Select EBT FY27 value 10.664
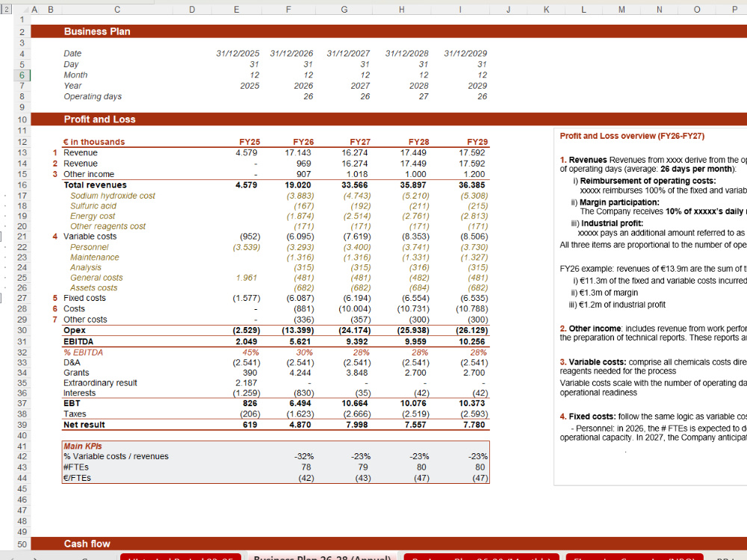The image size is (747, 560). click(355, 404)
